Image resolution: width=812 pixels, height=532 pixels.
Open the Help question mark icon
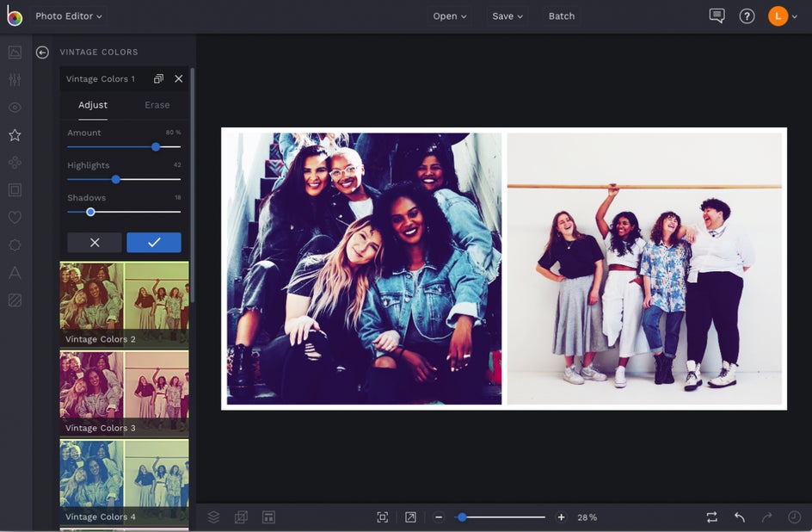coord(747,16)
